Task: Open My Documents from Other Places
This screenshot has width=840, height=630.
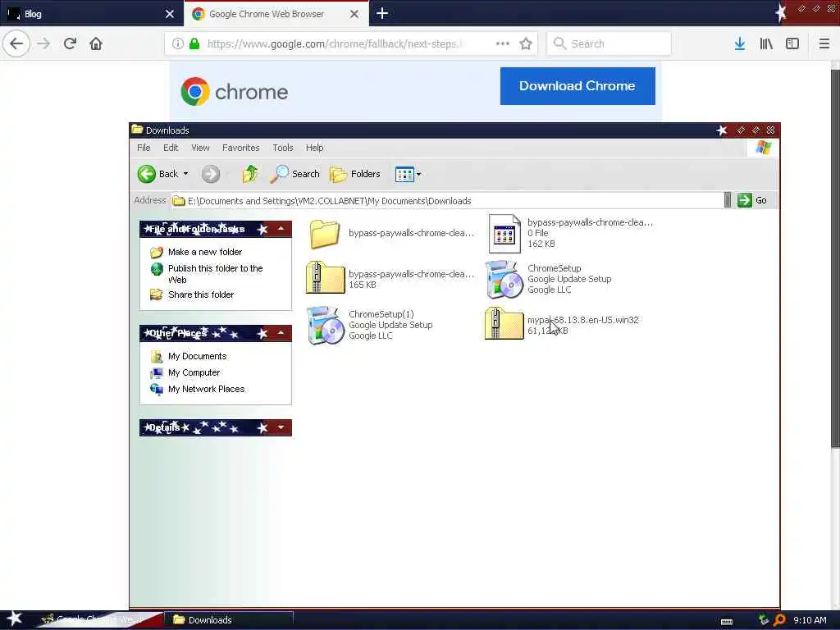Action: coord(197,356)
